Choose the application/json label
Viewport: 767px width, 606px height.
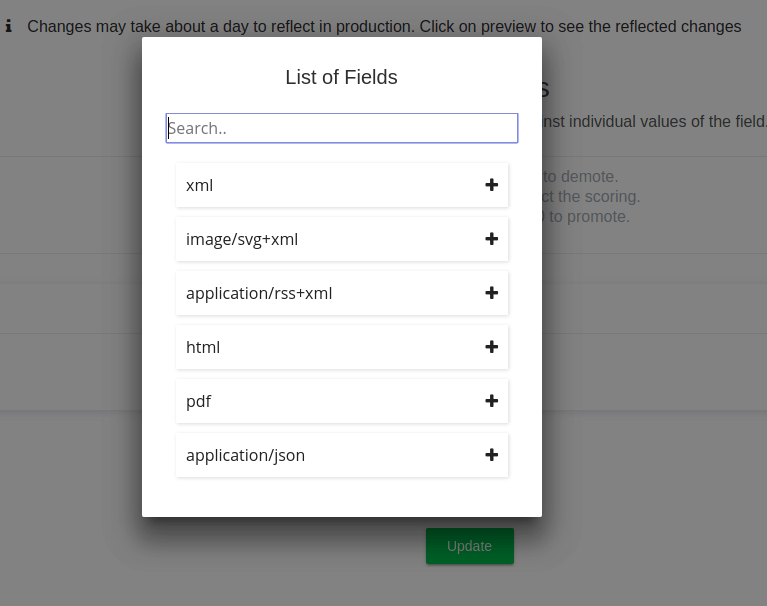click(x=245, y=455)
